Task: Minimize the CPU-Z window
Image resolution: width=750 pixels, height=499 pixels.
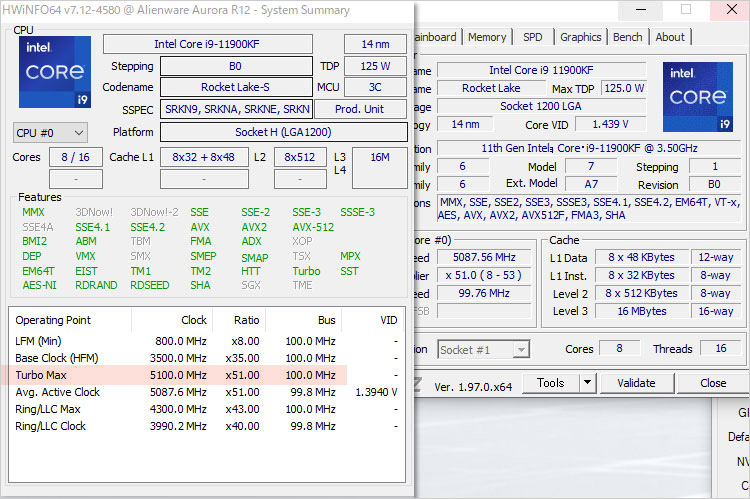Action: [x=640, y=9]
